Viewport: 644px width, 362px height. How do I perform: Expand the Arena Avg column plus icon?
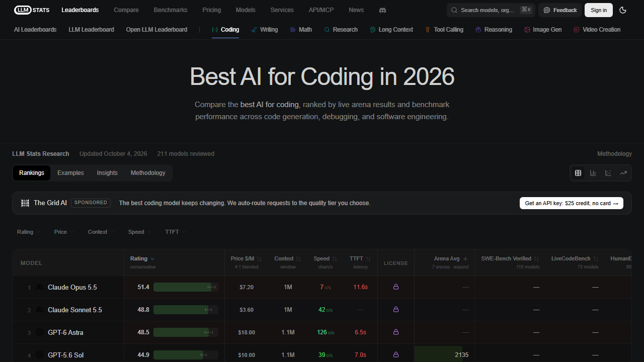pyautogui.click(x=465, y=259)
